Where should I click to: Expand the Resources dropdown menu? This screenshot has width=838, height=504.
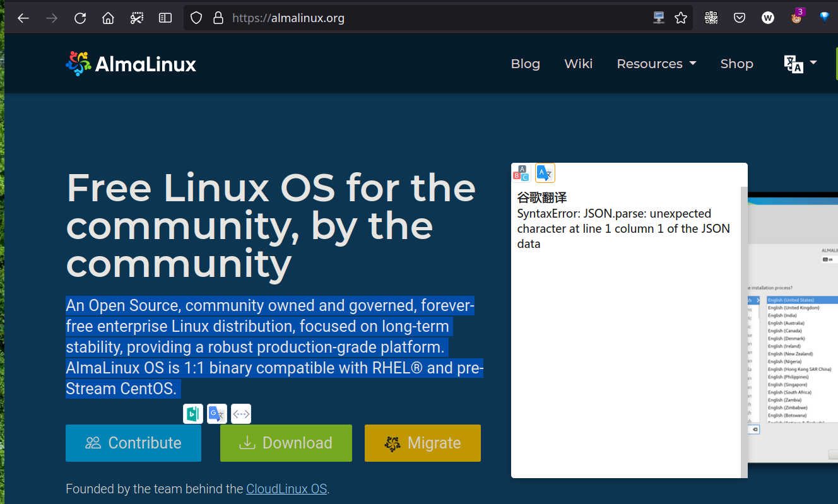pos(656,64)
